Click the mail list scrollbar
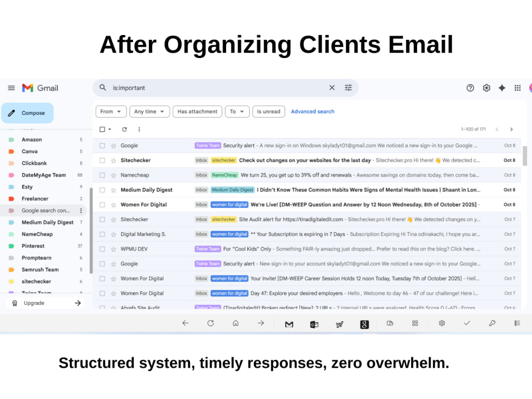This screenshot has width=532, height=399. coord(525,156)
